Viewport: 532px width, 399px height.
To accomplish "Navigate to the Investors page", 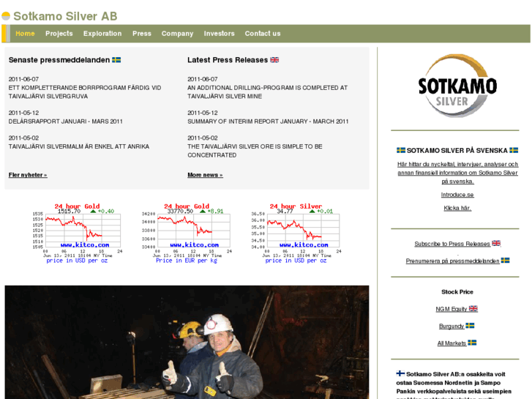I will click(220, 34).
